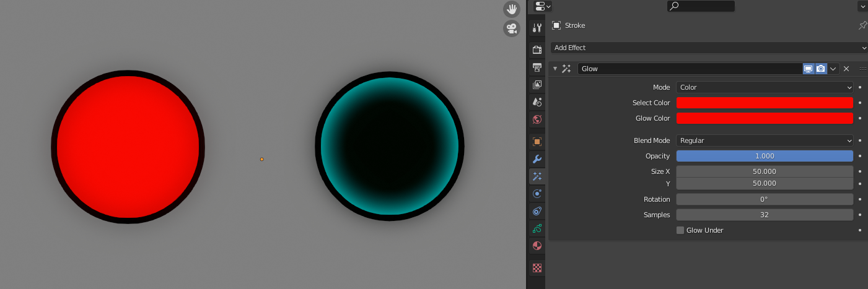This screenshot has height=289, width=868.
Task: Click the Samples field 32
Action: (765, 215)
